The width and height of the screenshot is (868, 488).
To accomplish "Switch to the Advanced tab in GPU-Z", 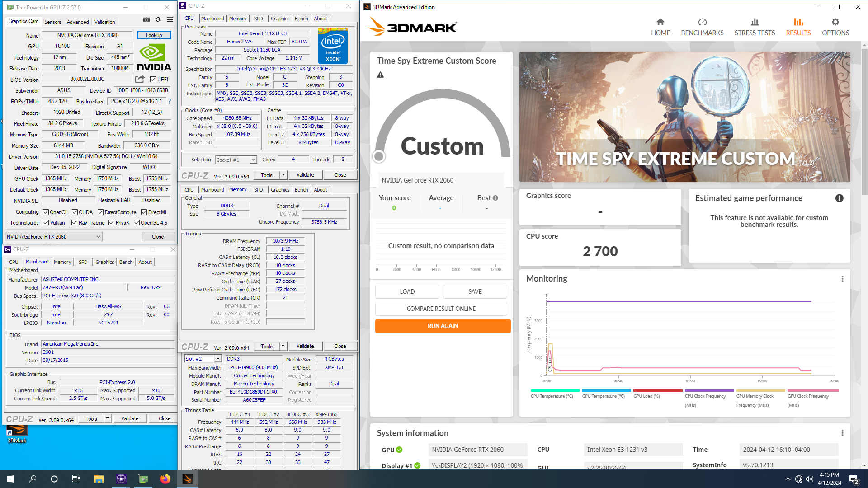I will [x=78, y=22].
